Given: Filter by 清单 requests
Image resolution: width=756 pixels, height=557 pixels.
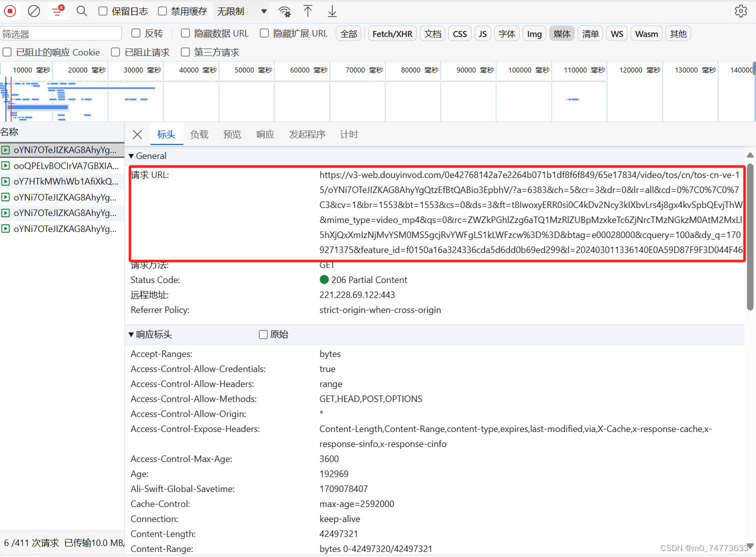Looking at the screenshot, I should coord(591,33).
